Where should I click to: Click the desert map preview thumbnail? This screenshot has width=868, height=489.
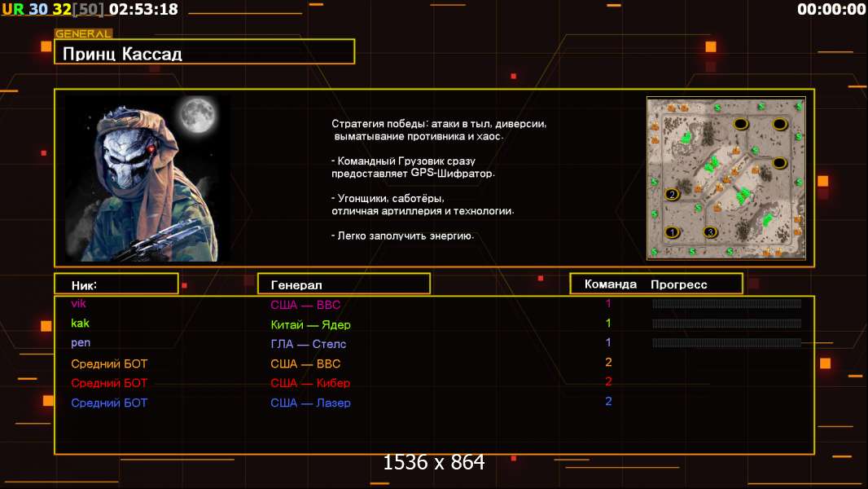[x=726, y=178]
